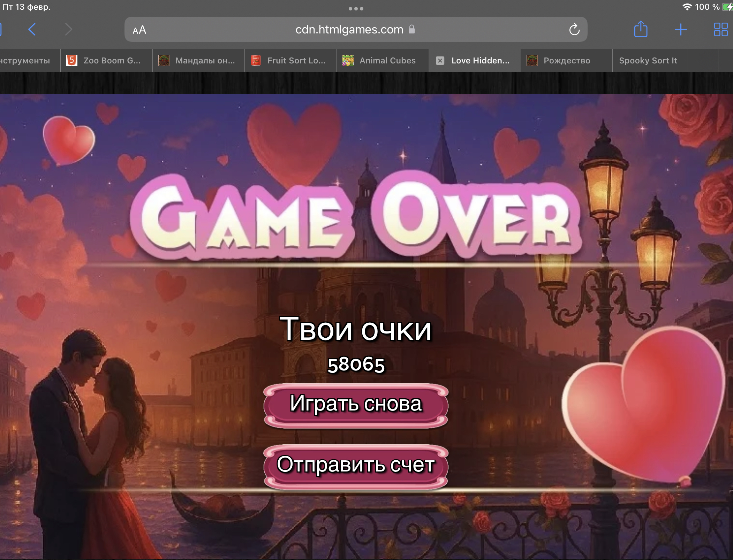Select the Animal Cubes tab
Viewport: 733px width, 560px height.
[x=383, y=61]
